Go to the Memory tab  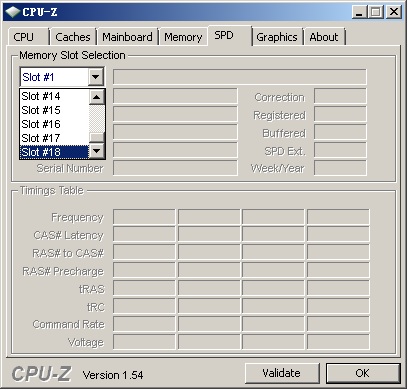pos(183,37)
